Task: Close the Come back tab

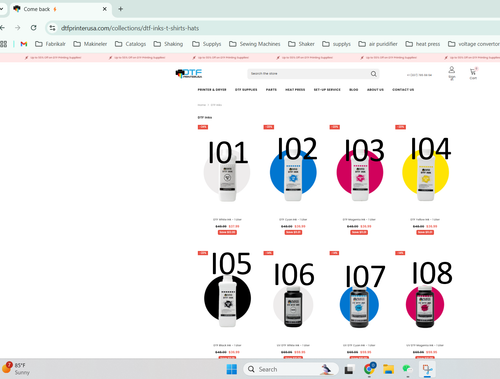Action: [105, 9]
